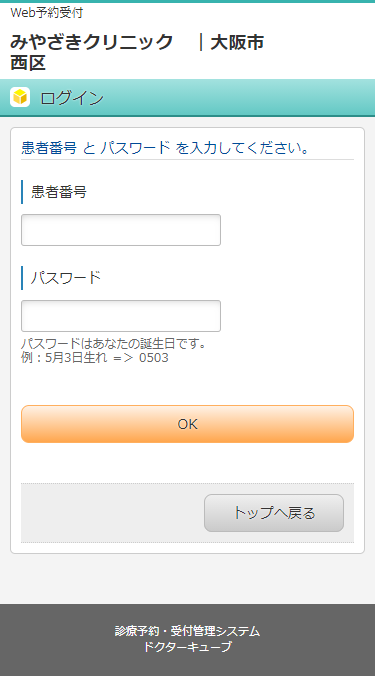Submit the login with the OK button
This screenshot has height=676, width=375.
188,424
